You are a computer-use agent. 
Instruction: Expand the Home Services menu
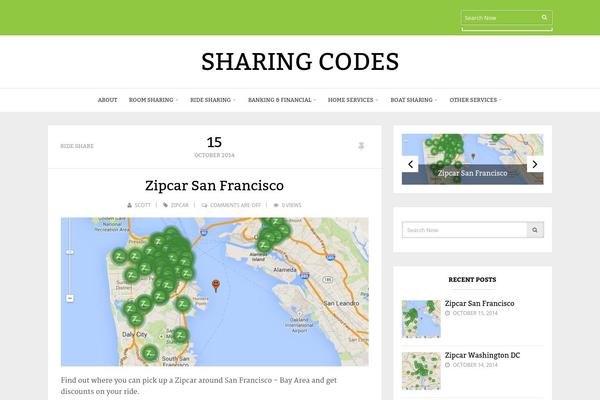352,100
